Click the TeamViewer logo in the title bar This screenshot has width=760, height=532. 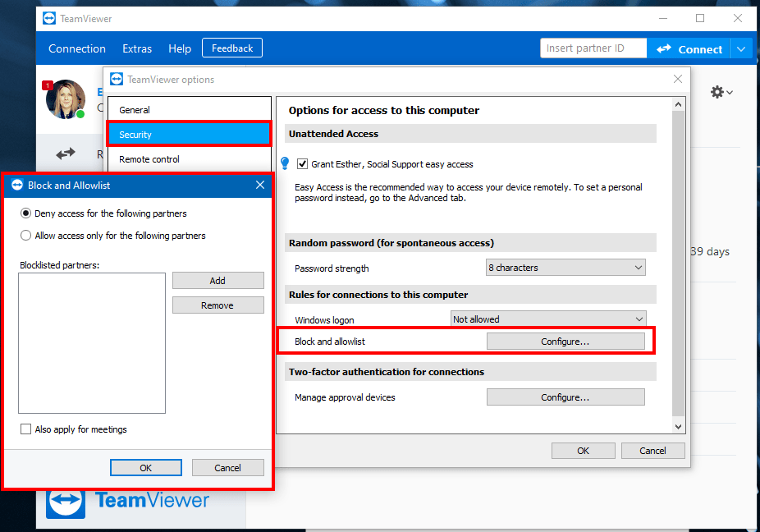click(x=49, y=17)
